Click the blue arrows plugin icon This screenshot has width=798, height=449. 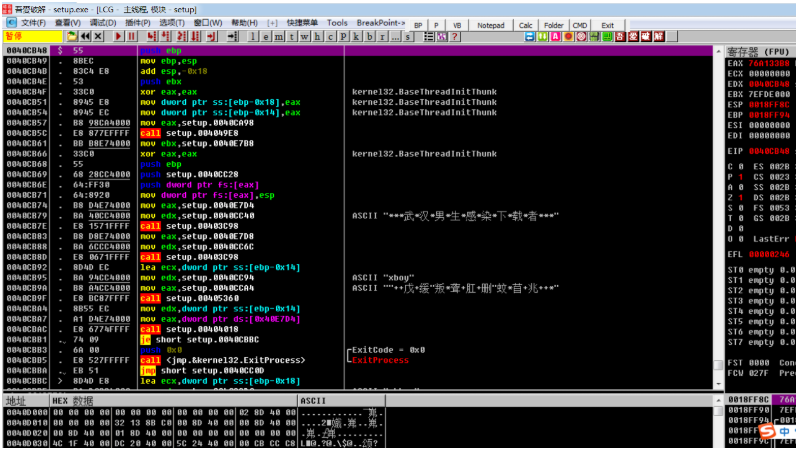point(529,37)
